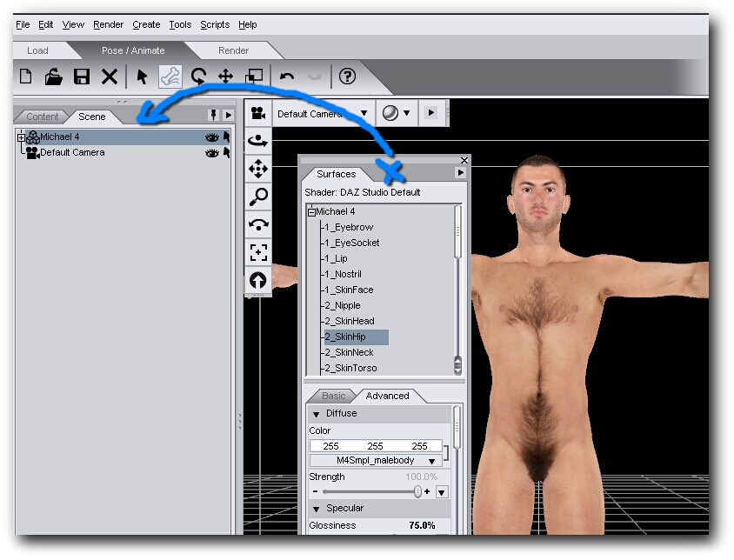734x560 pixels.
Task: Open the View menu
Action: pos(73,24)
